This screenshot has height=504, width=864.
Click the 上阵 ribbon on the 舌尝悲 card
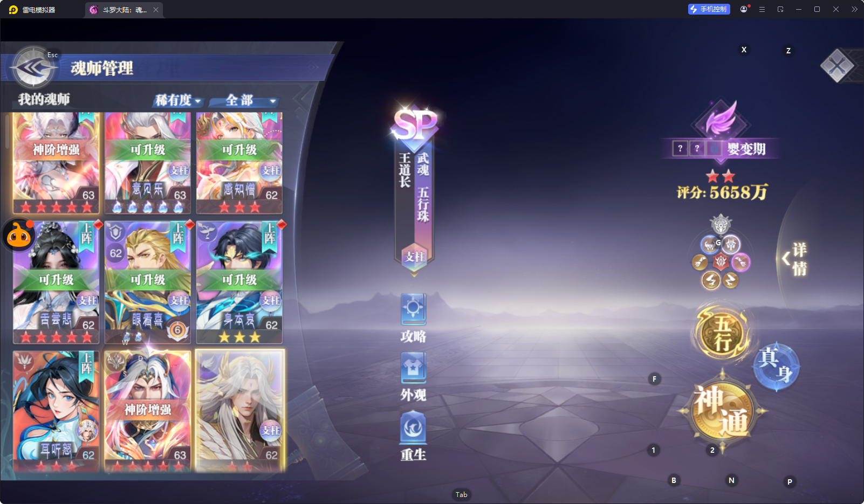(87, 236)
